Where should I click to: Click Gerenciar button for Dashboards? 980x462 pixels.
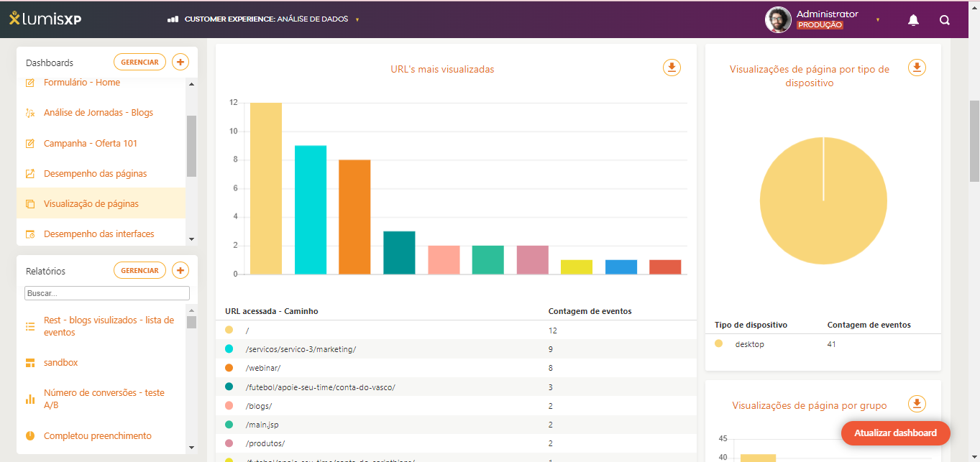pos(139,63)
